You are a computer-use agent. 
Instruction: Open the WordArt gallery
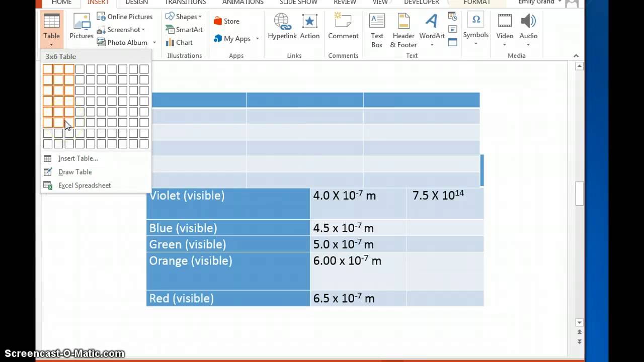432,30
